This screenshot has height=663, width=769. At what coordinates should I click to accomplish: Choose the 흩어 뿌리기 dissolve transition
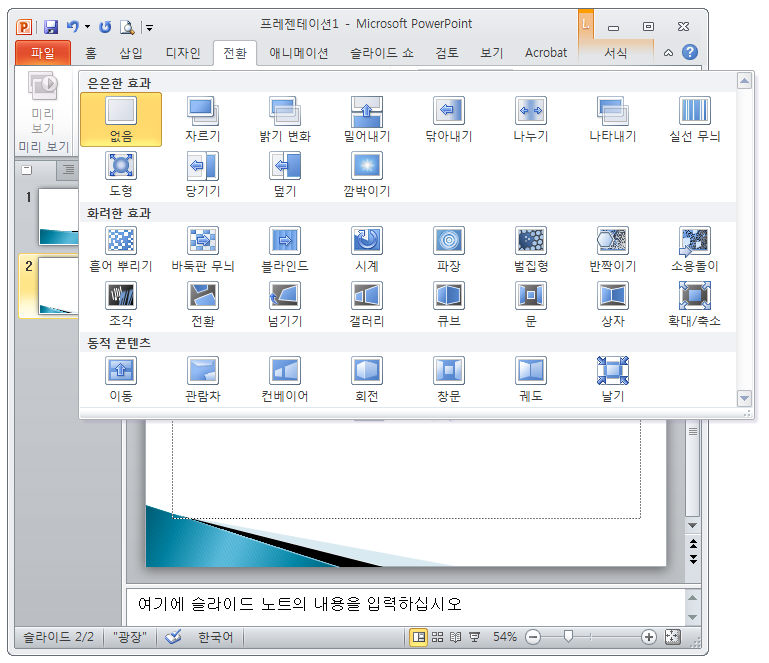[121, 250]
